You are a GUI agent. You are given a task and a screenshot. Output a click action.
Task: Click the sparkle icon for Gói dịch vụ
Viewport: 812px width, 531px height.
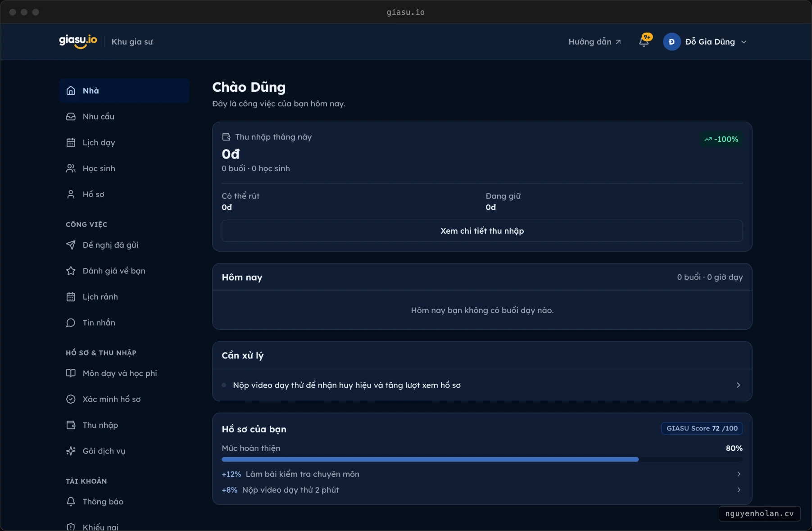(71, 451)
